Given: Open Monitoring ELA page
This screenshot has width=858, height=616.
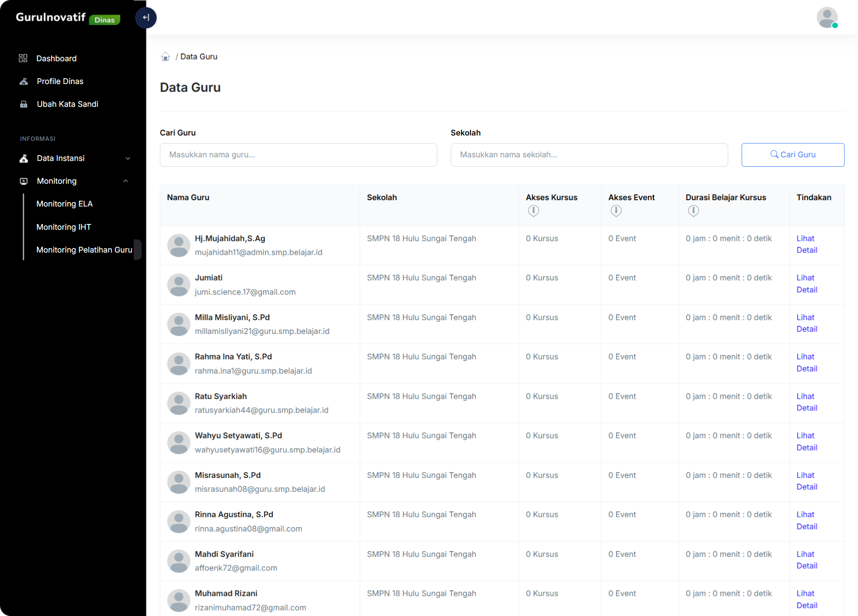Looking at the screenshot, I should [x=64, y=204].
